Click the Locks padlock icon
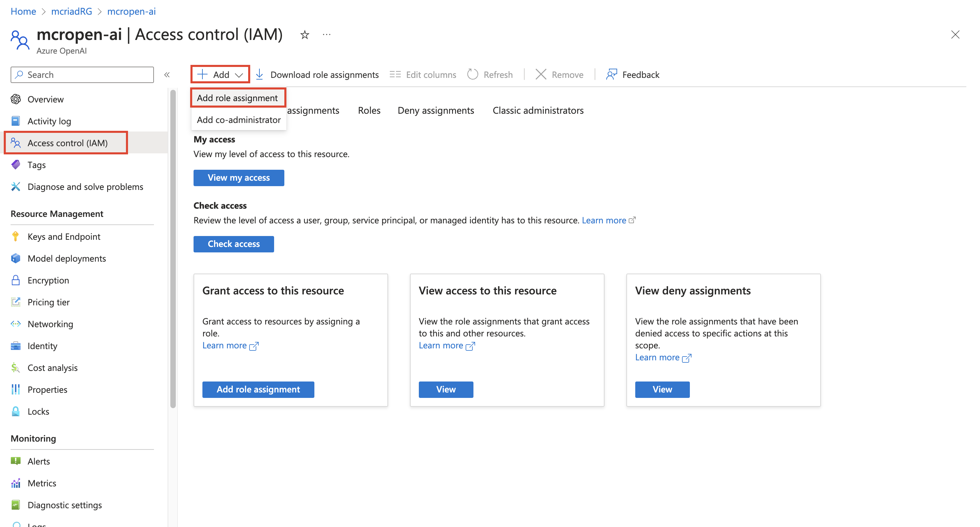 click(16, 411)
